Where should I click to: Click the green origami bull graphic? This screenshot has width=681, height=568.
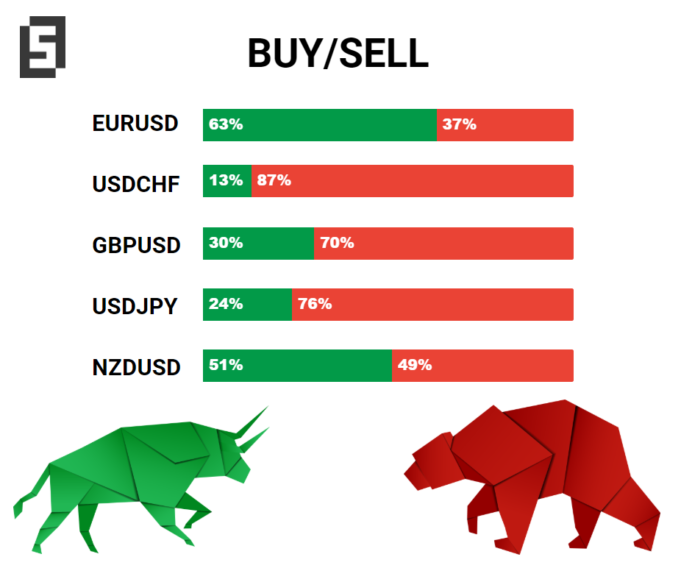(142, 480)
